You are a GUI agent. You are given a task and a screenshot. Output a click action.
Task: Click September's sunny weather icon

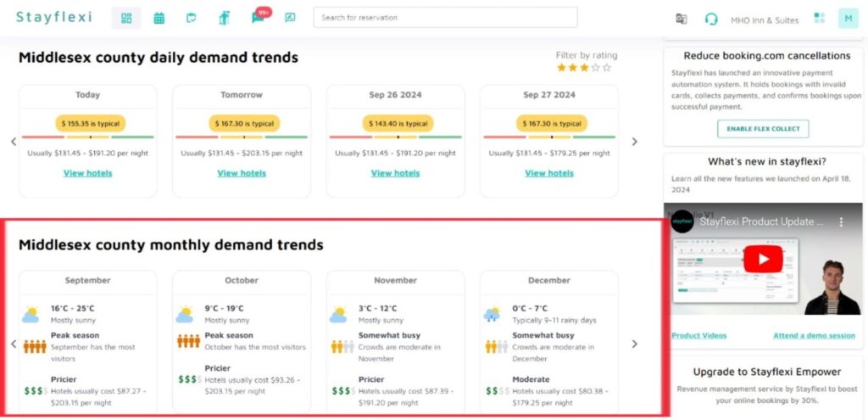point(31,314)
